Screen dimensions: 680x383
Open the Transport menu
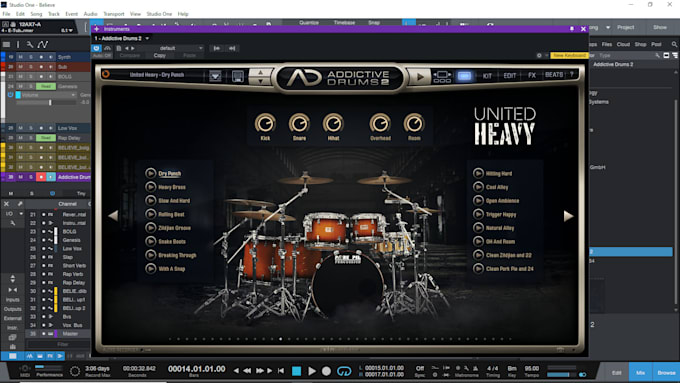[114, 14]
